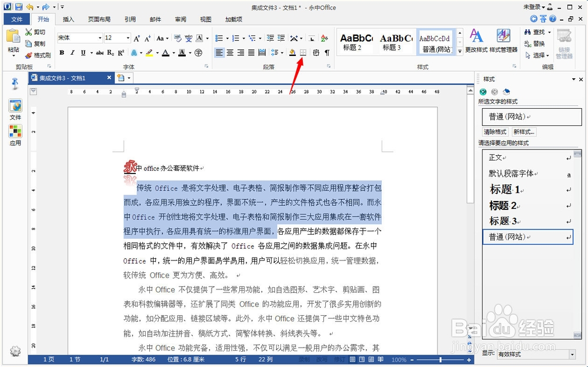
Task: Open phonetic guide (wén 文) icon
Action: pyautogui.click(x=188, y=38)
